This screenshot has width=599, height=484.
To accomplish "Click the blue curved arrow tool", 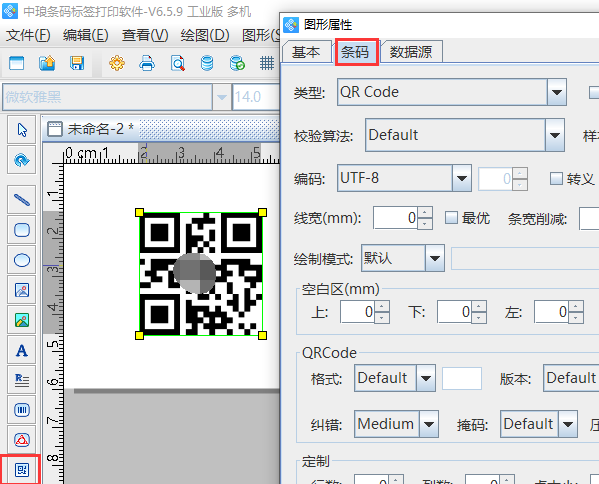I will (x=22, y=160).
